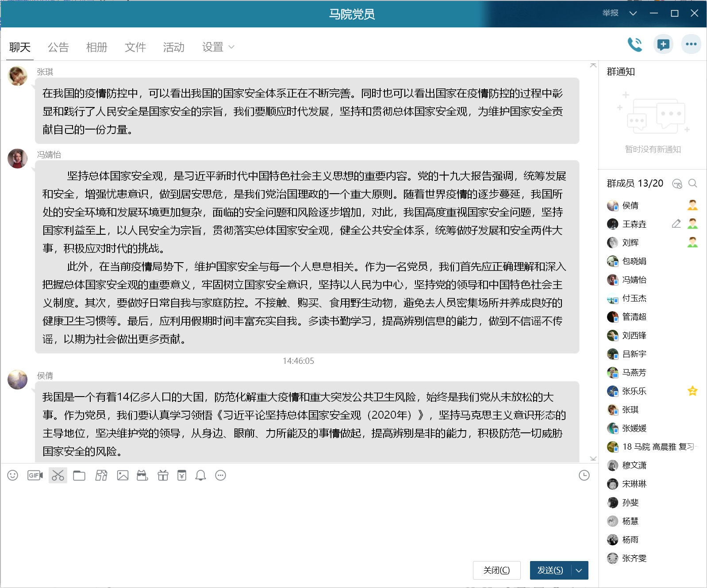Click the GIF animation icon
The image size is (707, 588).
(x=35, y=475)
